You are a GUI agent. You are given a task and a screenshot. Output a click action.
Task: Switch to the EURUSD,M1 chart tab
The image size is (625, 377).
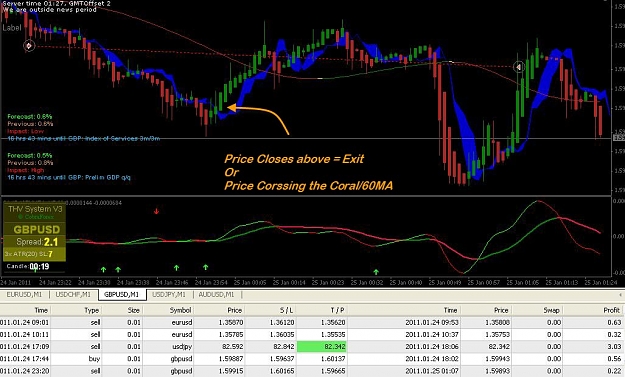pyautogui.click(x=24, y=295)
